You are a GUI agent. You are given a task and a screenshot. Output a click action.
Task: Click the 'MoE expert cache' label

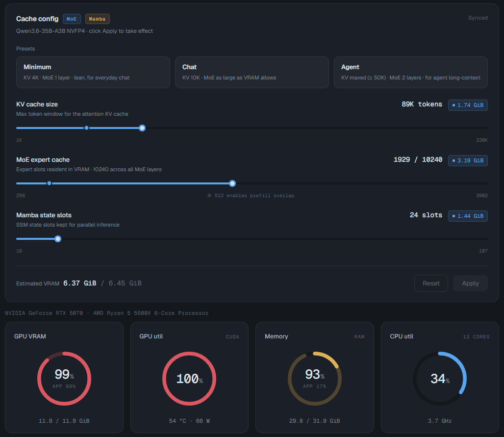coord(43,159)
